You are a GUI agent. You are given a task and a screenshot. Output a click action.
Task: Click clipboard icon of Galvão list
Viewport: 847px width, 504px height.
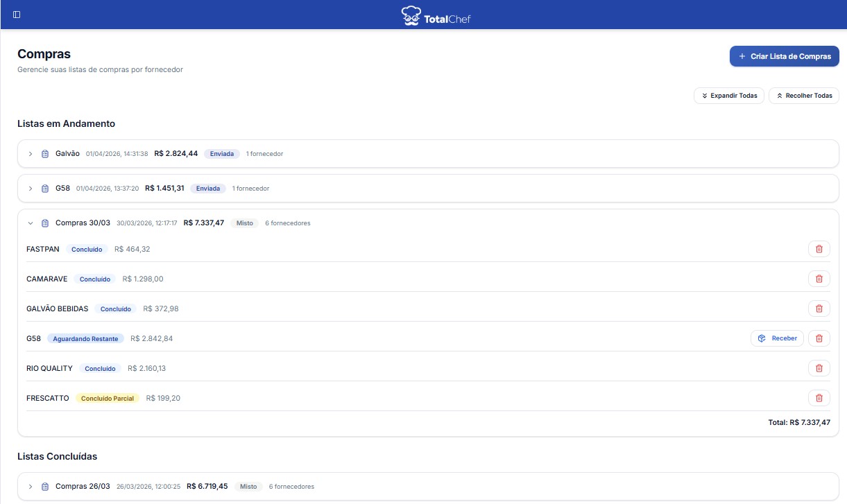point(45,154)
